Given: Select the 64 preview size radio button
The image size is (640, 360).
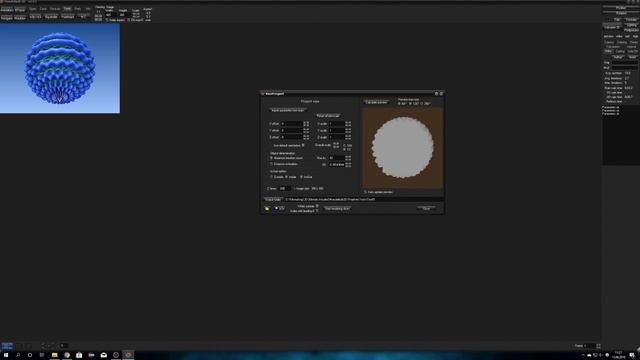Looking at the screenshot, I should tap(399, 104).
